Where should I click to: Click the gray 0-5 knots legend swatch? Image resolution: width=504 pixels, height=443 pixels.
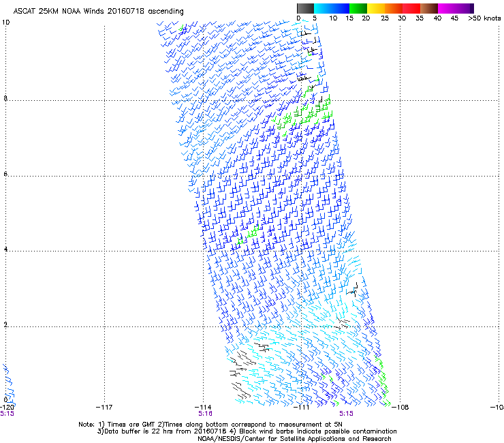pos(305,8)
